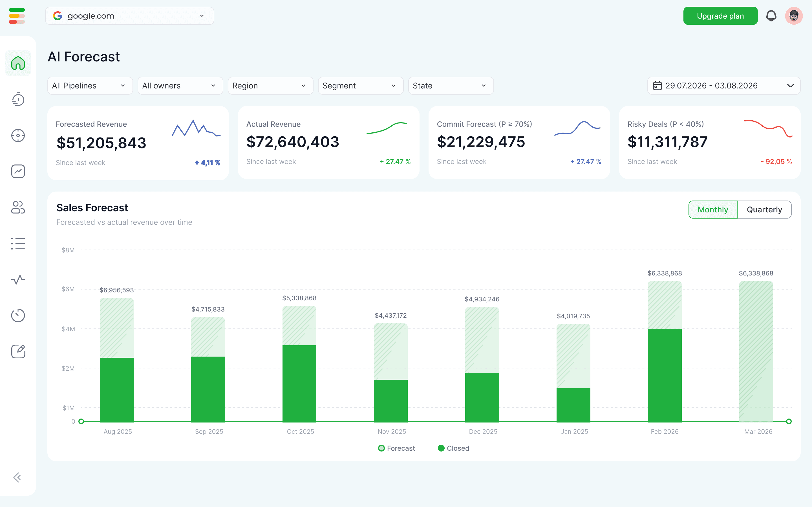Click the Oct 2025 closed revenue bar
This screenshot has width=812, height=507.
(299, 383)
